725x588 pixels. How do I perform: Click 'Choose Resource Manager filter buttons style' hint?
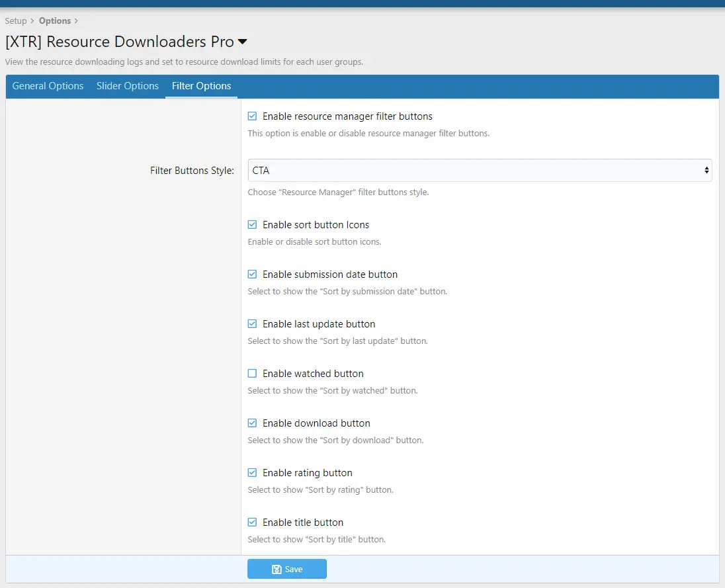pyautogui.click(x=338, y=192)
